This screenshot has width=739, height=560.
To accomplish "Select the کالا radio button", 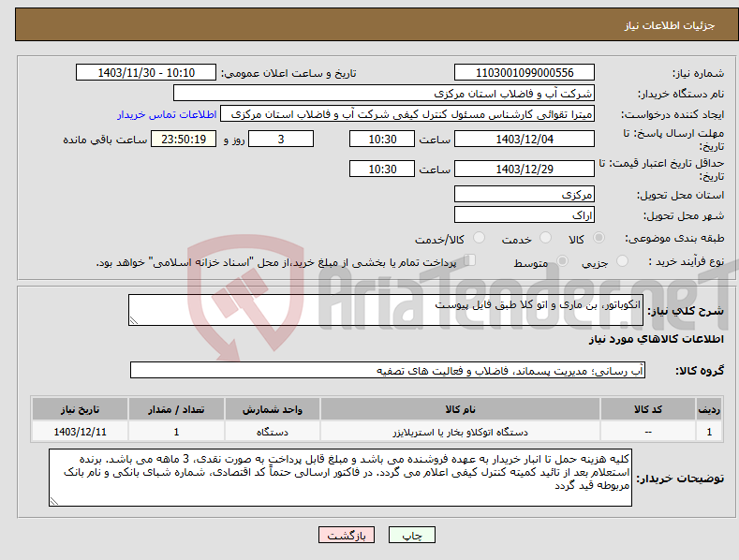I will pyautogui.click(x=599, y=238).
